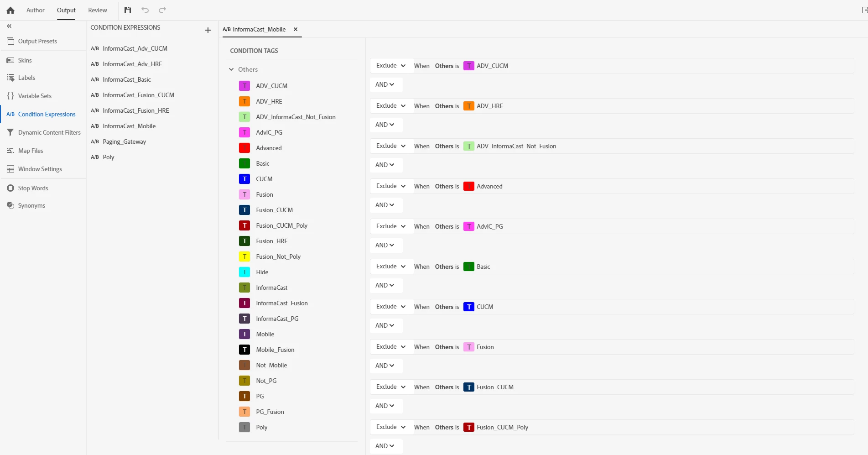
Task: Switch to the Output tab
Action: click(66, 10)
